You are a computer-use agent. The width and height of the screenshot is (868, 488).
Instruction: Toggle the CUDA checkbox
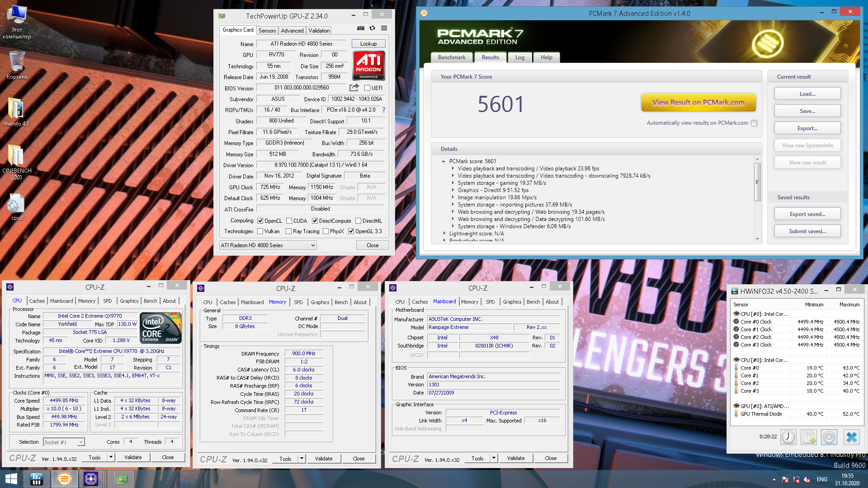pos(289,221)
